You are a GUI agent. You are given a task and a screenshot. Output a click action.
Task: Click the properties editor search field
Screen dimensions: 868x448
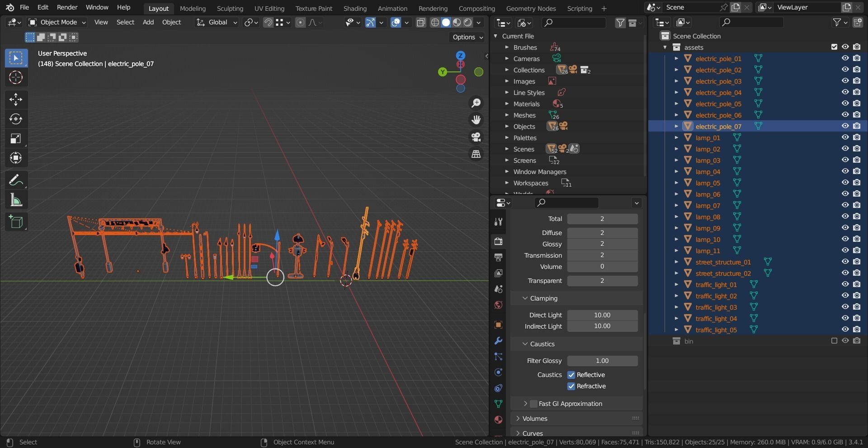[x=567, y=203]
